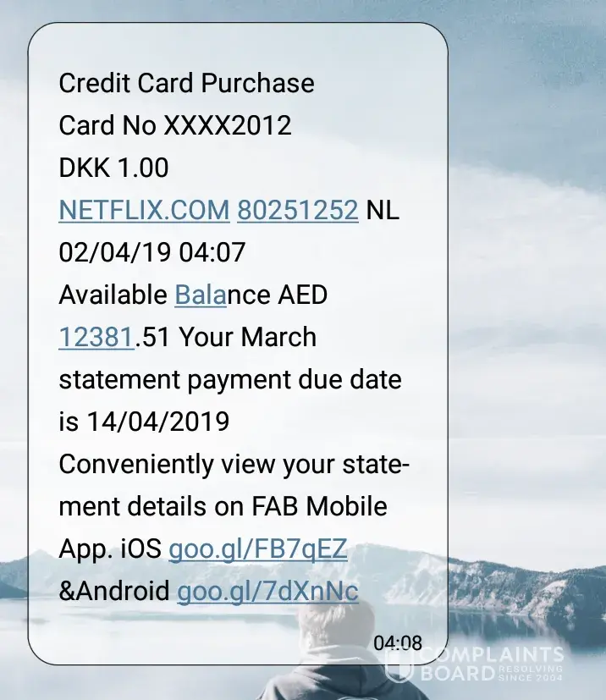606x700 pixels.
Task: Tap the 'NL' country code text
Action: coord(383,210)
